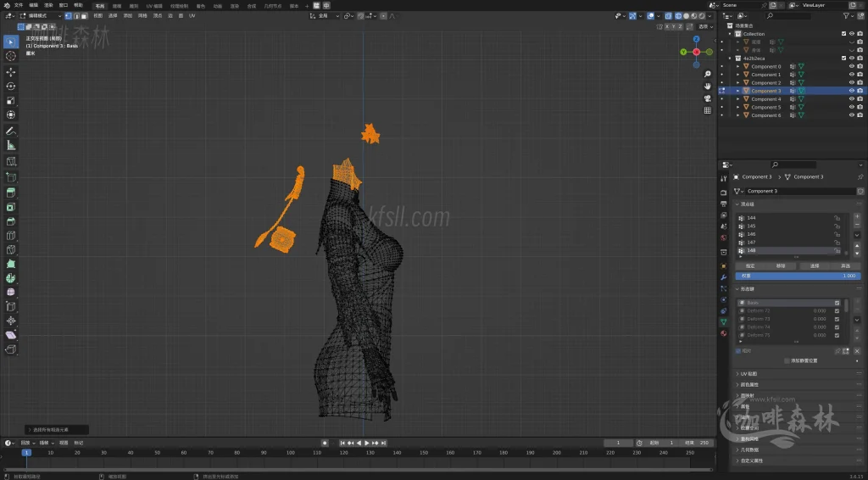
Task: Open the viewport UV menu
Action: coord(192,16)
